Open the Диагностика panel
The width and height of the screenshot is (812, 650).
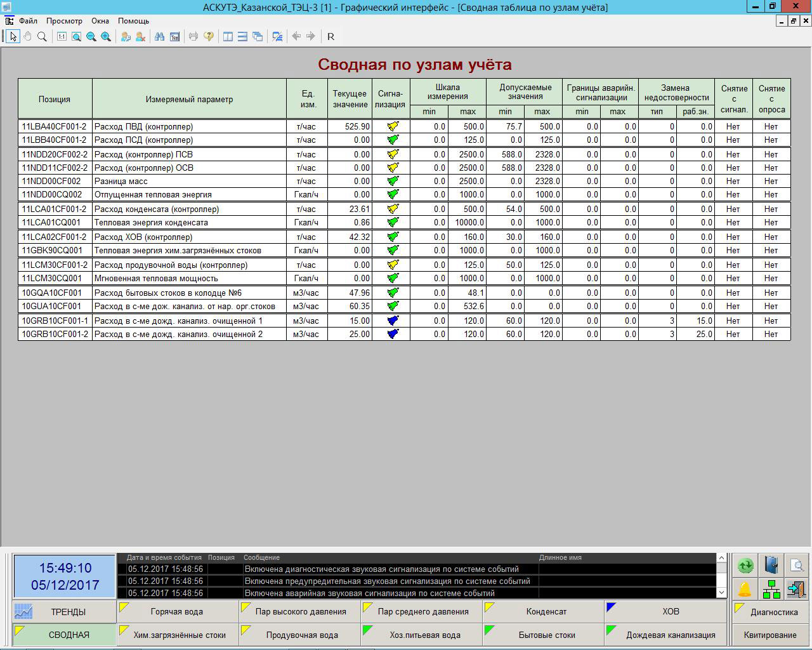(771, 612)
